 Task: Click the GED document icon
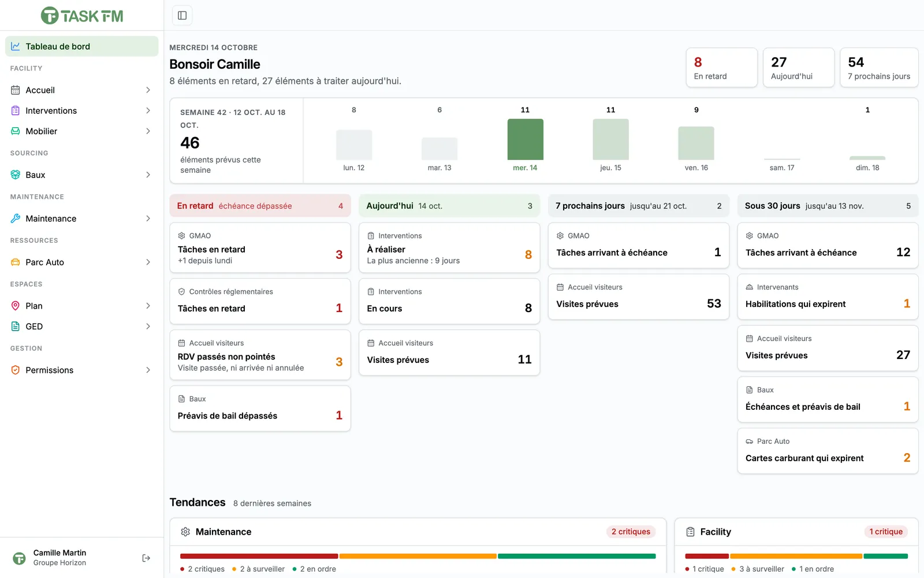pos(16,327)
